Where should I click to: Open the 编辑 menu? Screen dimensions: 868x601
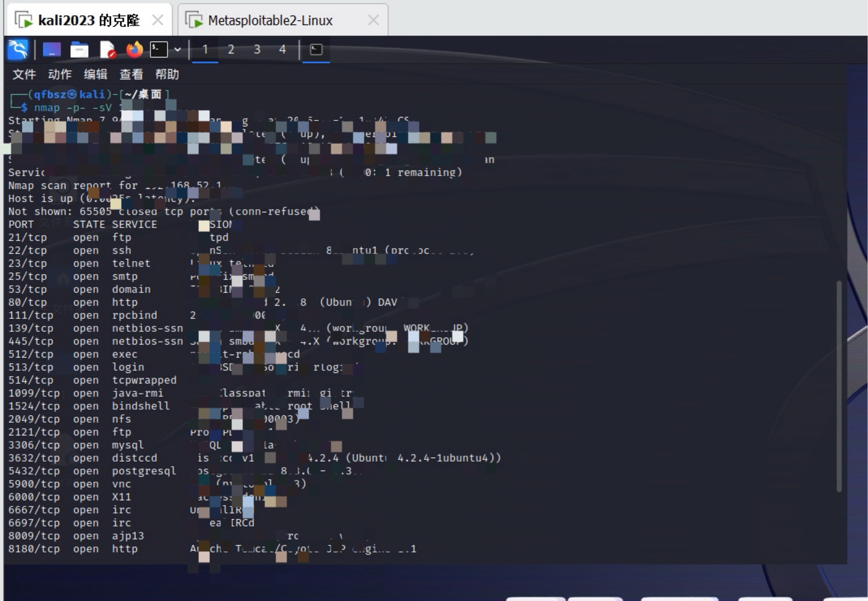[x=95, y=75]
